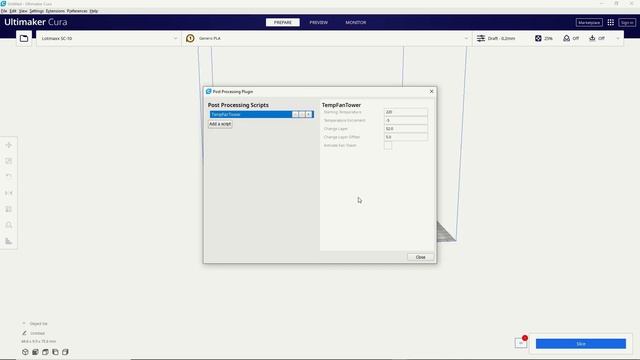The image size is (640, 360).
Task: Switch to the Preview stage tab
Action: pos(318,22)
